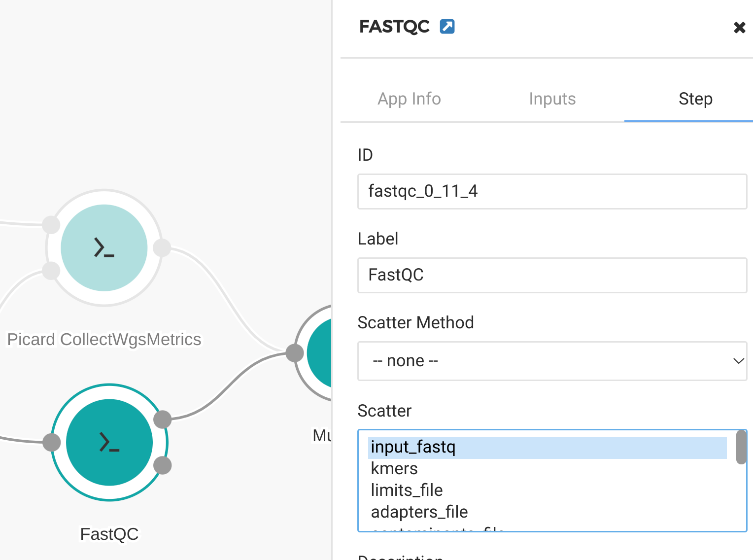Click FastQC node's input port
Viewport: 753px width, 560px height.
[x=52, y=442]
